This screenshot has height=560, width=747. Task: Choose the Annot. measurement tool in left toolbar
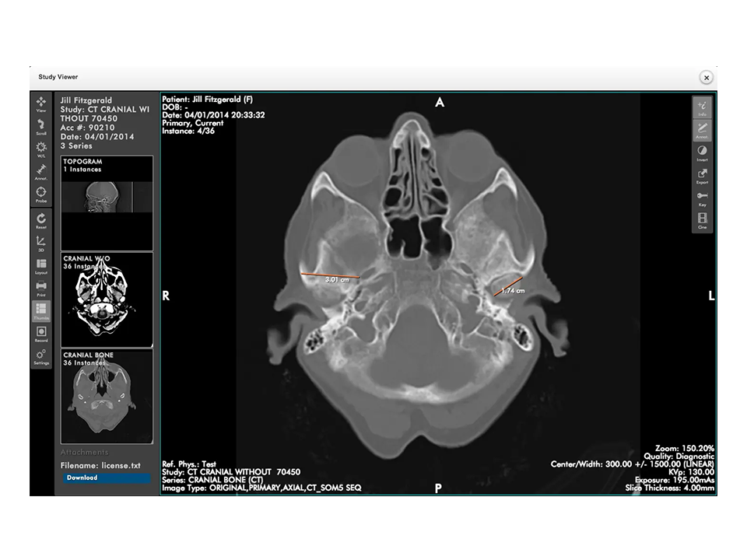41,172
